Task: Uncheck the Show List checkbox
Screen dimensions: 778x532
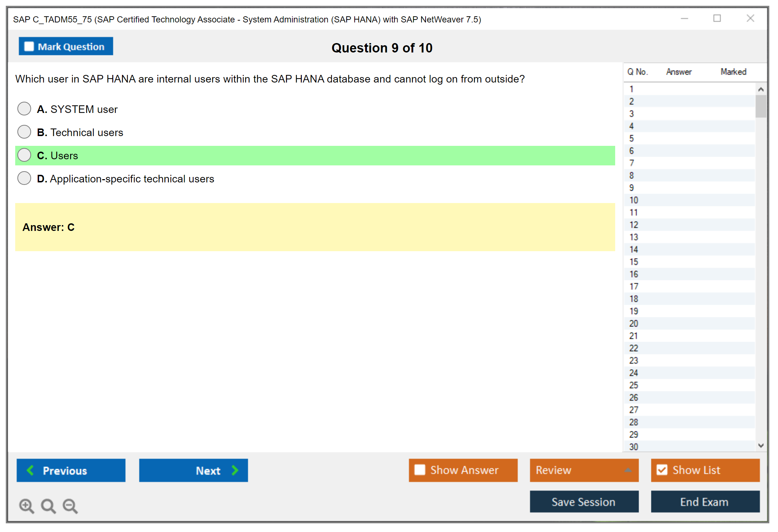Action: click(662, 470)
